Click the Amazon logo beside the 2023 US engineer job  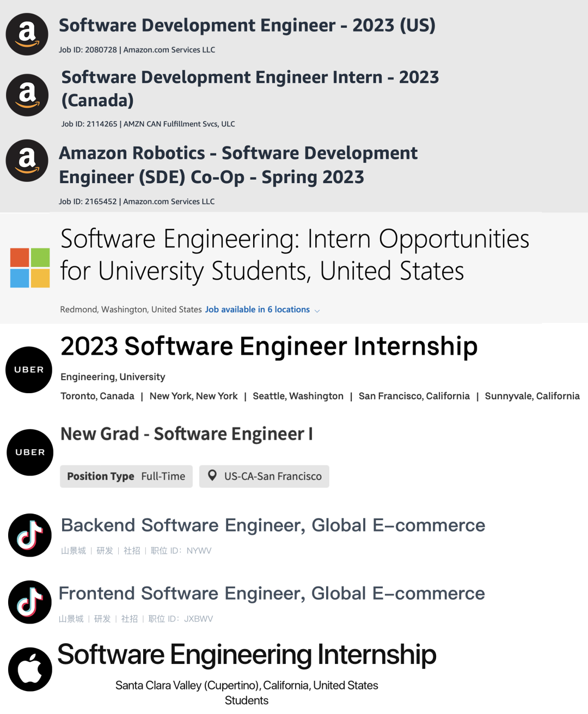click(27, 34)
